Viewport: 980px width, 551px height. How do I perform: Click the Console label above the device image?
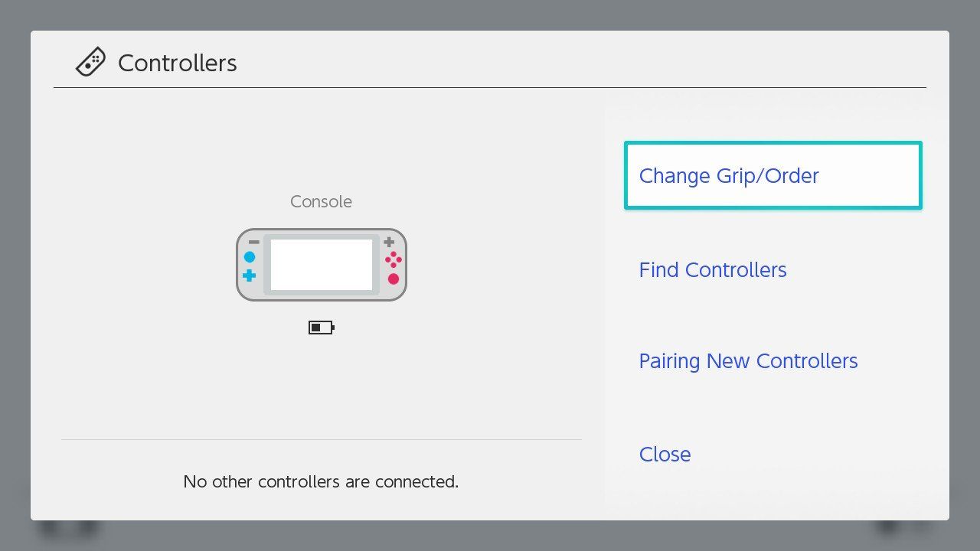[321, 201]
